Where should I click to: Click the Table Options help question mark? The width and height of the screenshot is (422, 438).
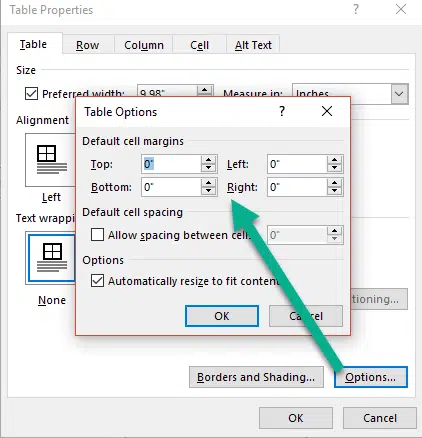(x=282, y=111)
